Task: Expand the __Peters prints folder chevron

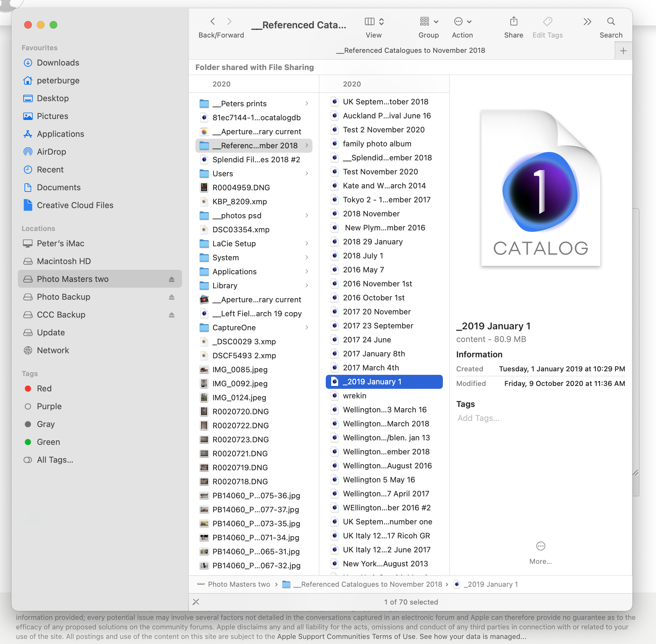Action: (307, 103)
